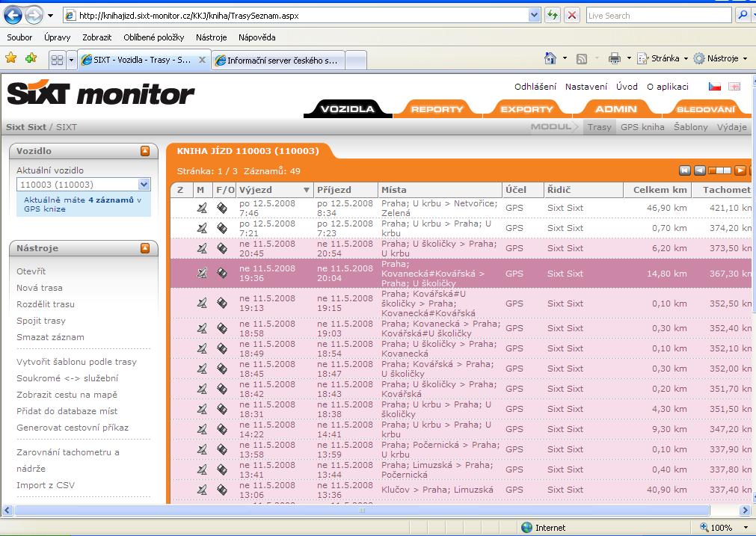Switch to the ADMIN tab
Image resolution: width=756 pixels, height=536 pixels.
(616, 109)
